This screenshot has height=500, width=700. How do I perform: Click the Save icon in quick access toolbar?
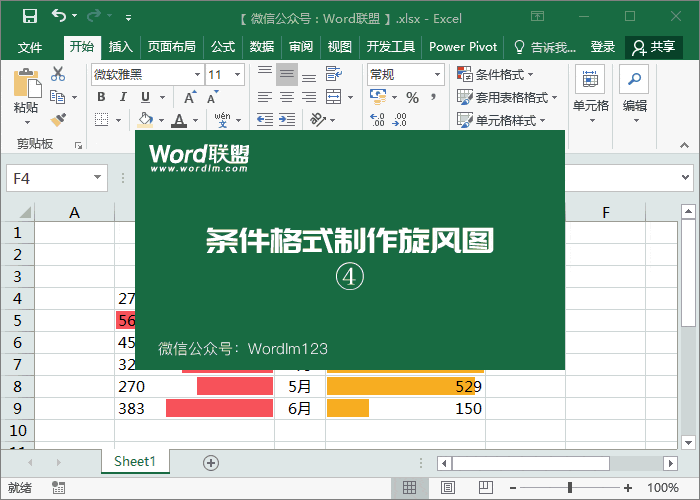point(30,17)
